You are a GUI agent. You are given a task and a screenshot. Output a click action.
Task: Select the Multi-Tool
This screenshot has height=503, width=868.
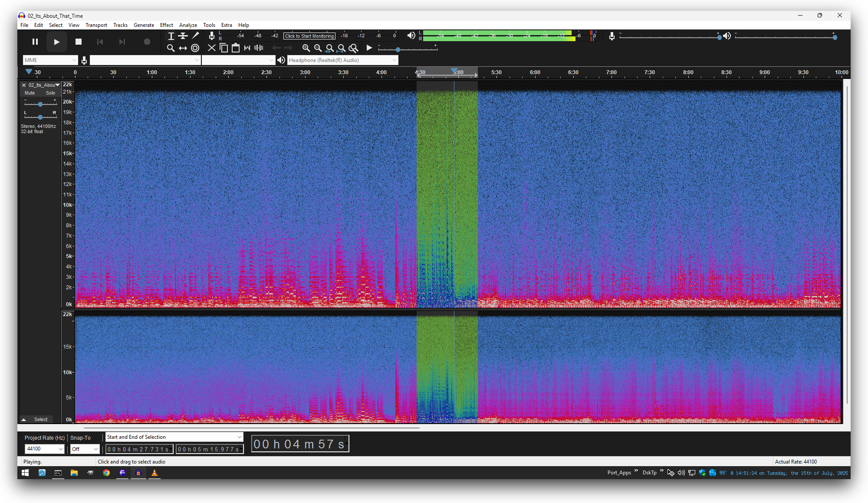coord(195,48)
